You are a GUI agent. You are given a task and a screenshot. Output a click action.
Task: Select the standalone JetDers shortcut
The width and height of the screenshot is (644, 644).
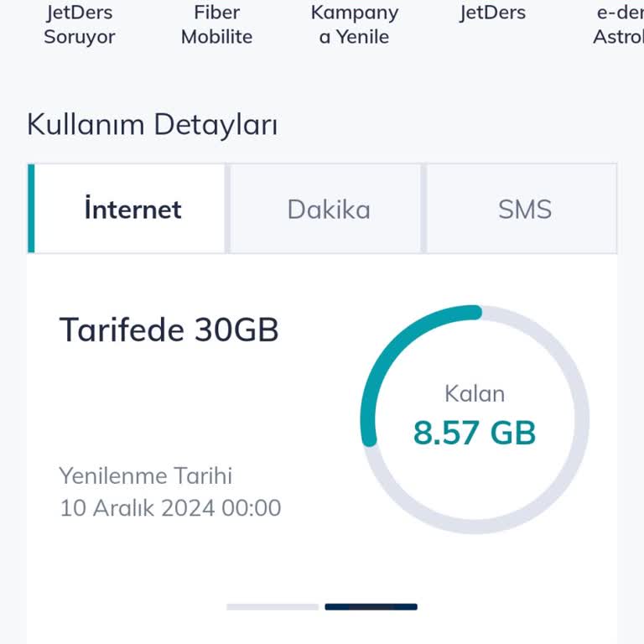[492, 13]
